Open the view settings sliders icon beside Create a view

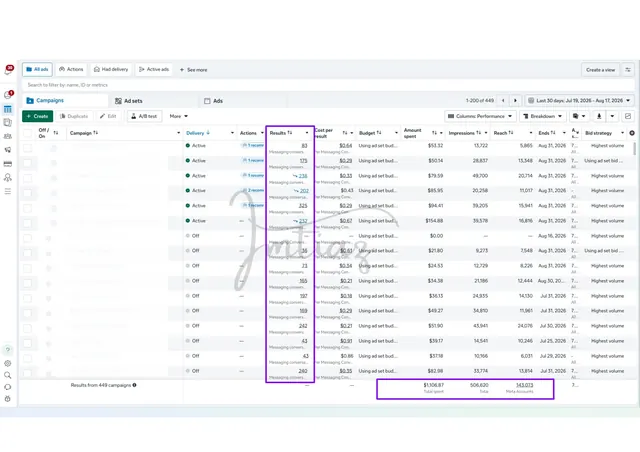[628, 70]
